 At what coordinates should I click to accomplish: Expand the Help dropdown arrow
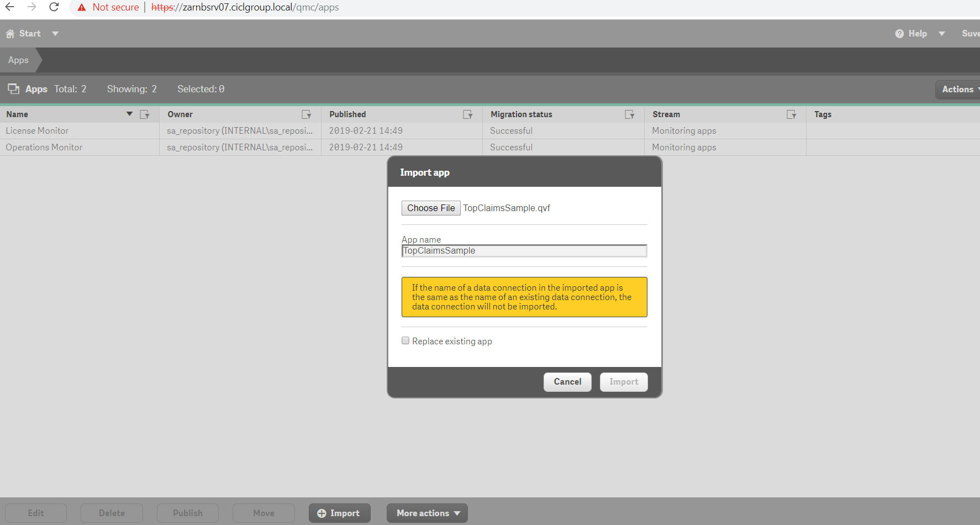tap(942, 34)
